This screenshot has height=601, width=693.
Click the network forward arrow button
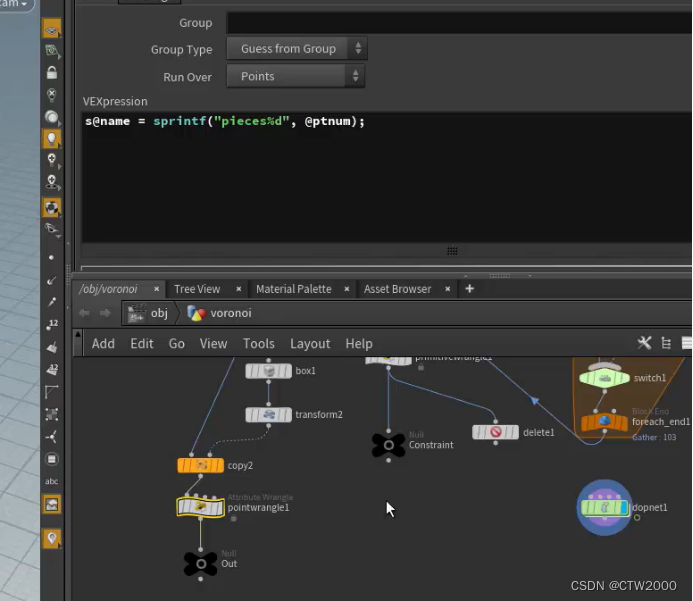105,313
